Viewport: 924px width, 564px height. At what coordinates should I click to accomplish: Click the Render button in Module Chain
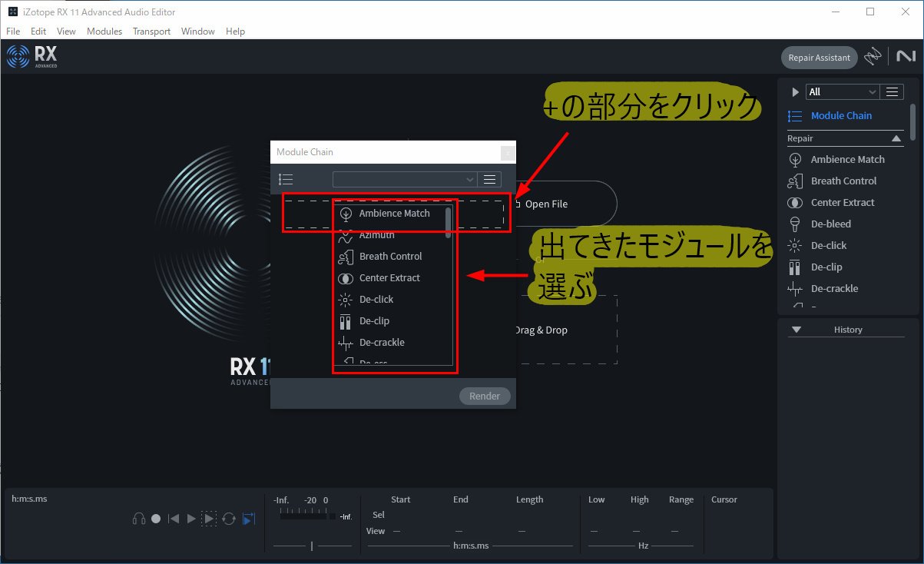[x=484, y=395]
